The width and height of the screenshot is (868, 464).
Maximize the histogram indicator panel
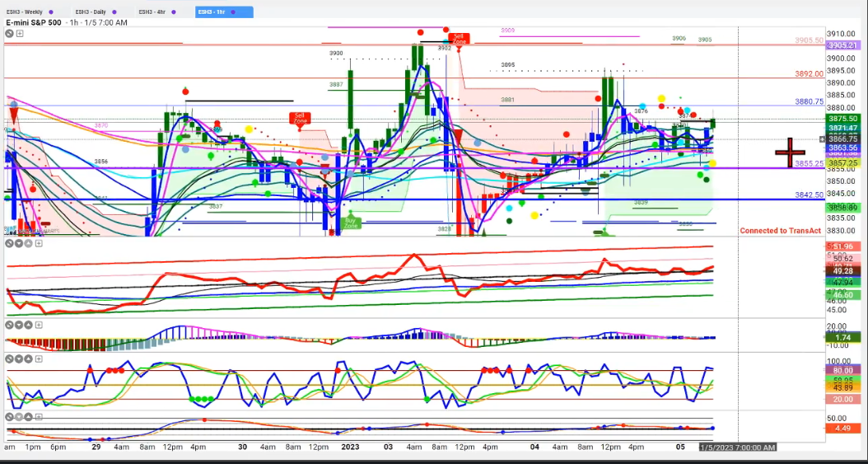(x=38, y=325)
